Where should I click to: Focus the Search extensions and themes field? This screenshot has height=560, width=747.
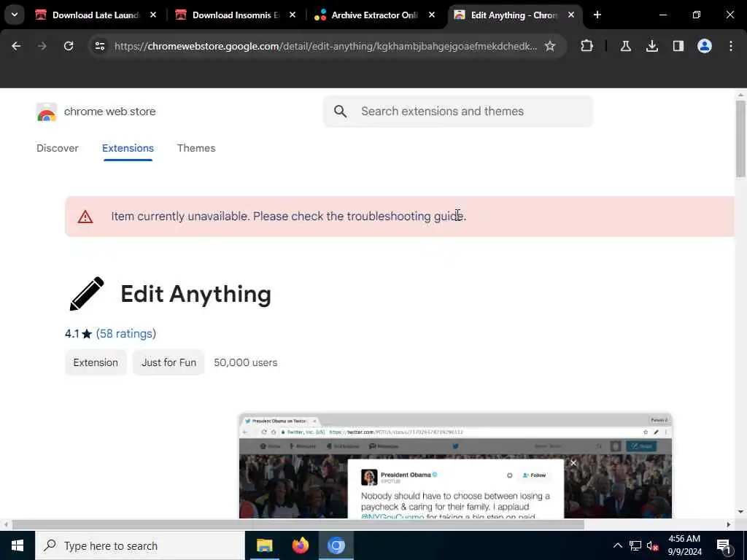coord(458,112)
